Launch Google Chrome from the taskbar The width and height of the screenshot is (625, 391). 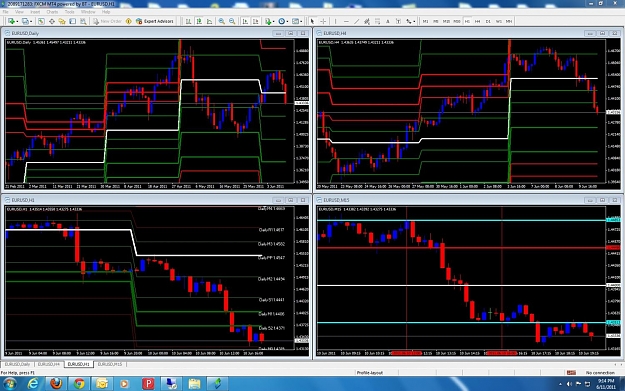coord(79,384)
